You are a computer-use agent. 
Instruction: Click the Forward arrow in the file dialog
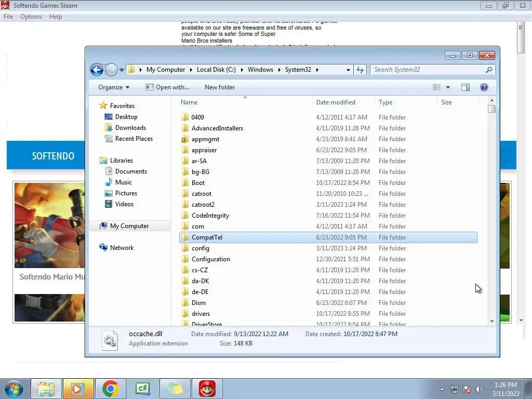click(111, 70)
